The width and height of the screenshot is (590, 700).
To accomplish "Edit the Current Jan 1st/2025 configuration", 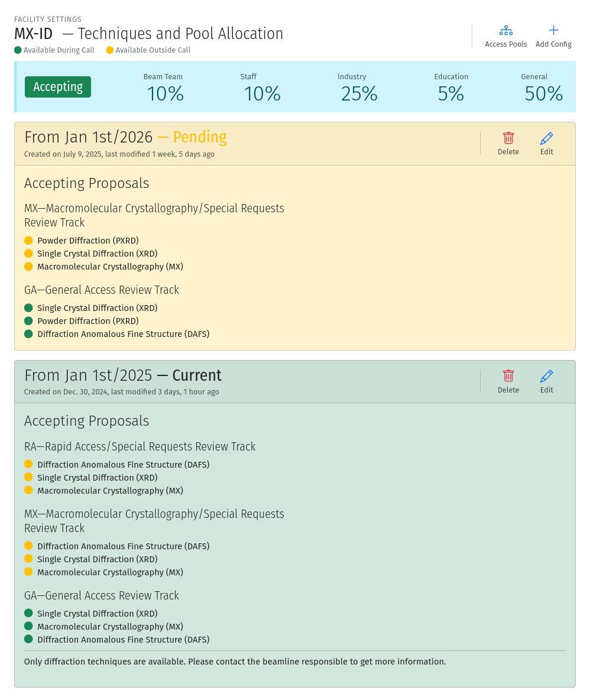I will (546, 382).
